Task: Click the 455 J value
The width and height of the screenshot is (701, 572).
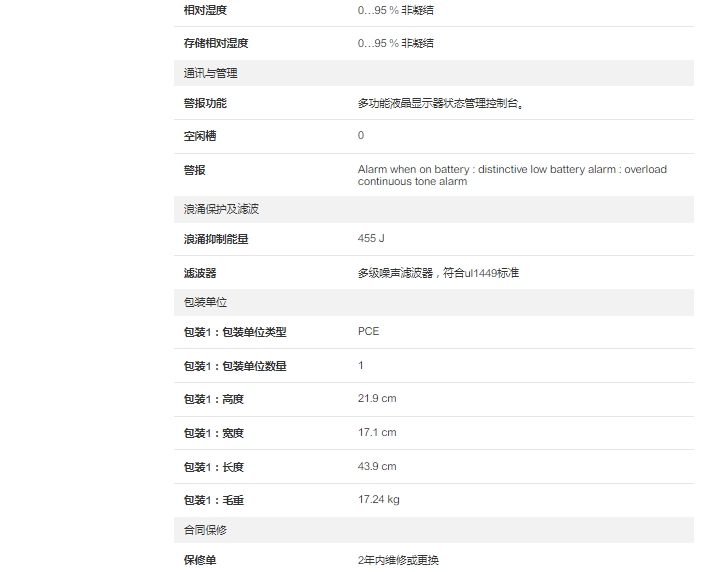Action: 371,239
